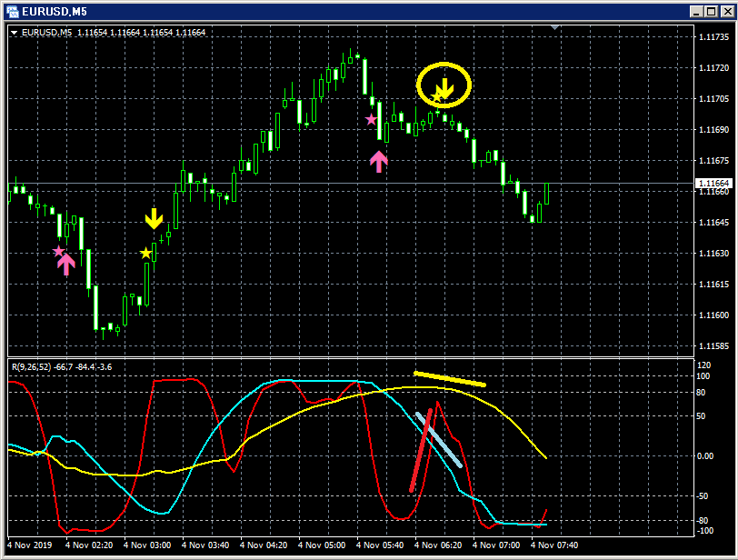Click the pink star near 02:20
Screen dimensions: 738x560
(58, 251)
